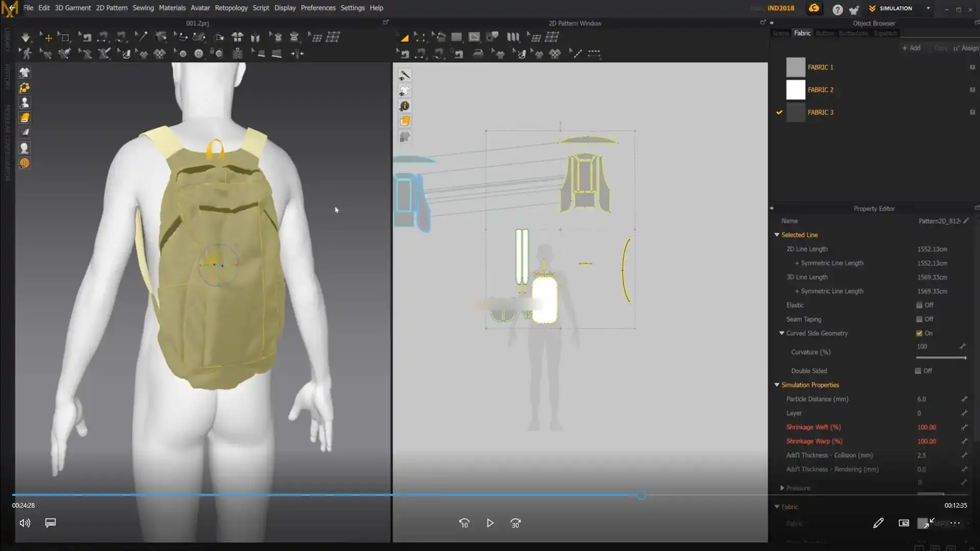Open the captions subtitles icon
This screenshot has height=551, width=980.
click(50, 523)
